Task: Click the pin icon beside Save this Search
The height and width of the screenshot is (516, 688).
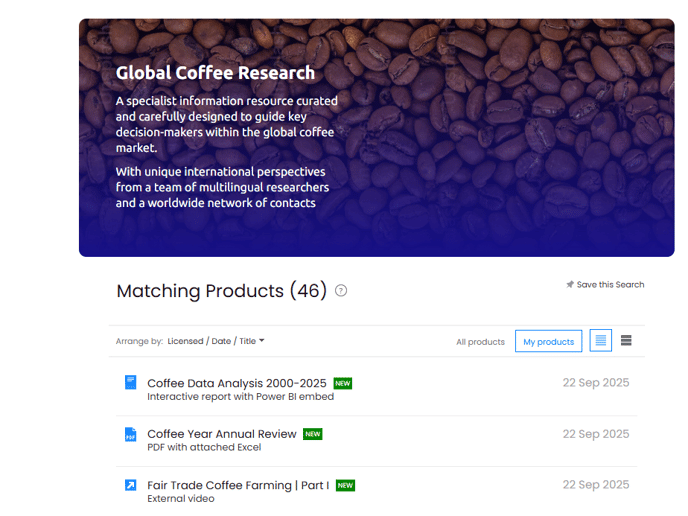Action: coord(570,285)
